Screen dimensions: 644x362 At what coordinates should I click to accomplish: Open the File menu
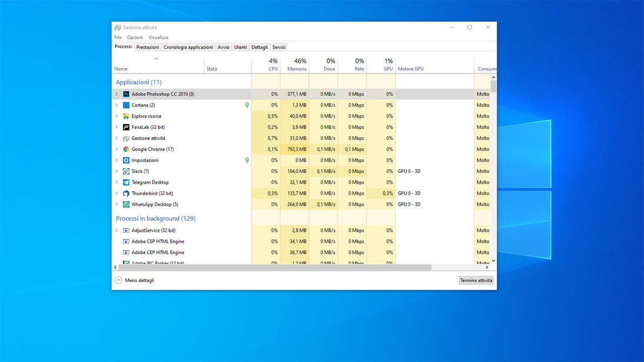118,37
